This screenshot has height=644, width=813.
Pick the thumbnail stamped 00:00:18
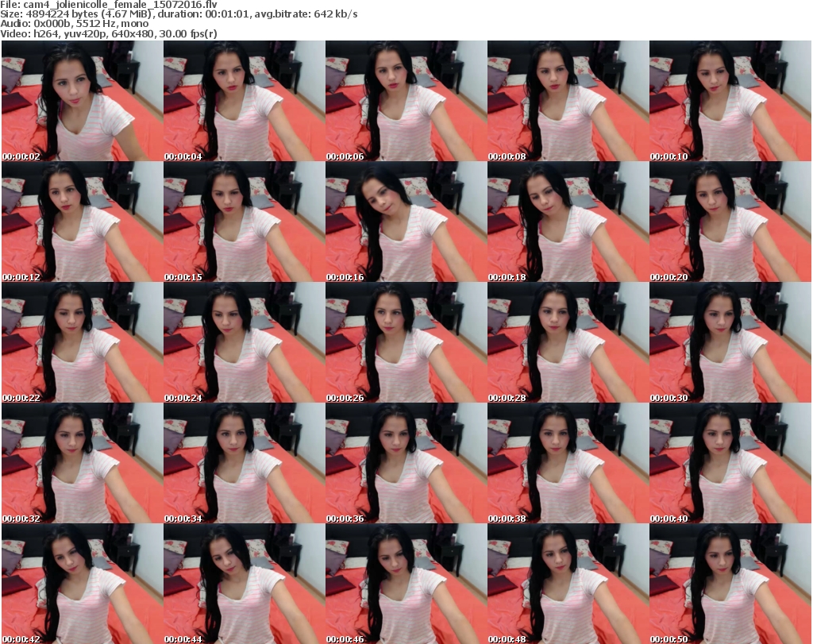point(568,222)
